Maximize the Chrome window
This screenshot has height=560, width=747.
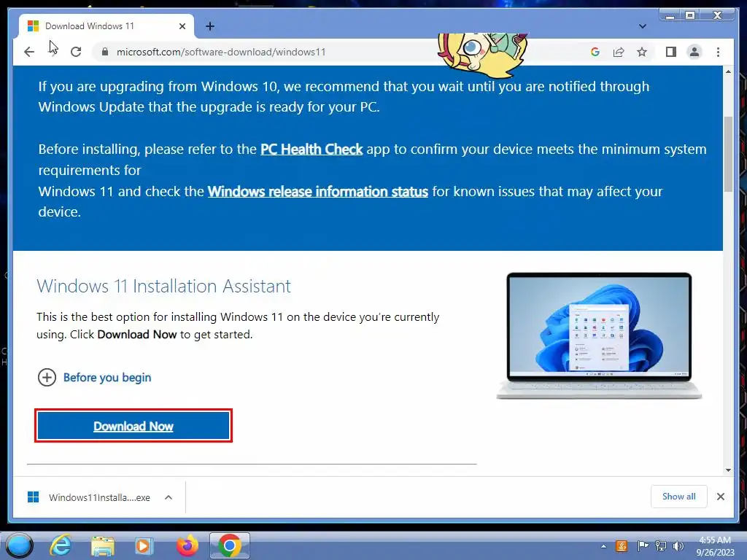coord(690,15)
